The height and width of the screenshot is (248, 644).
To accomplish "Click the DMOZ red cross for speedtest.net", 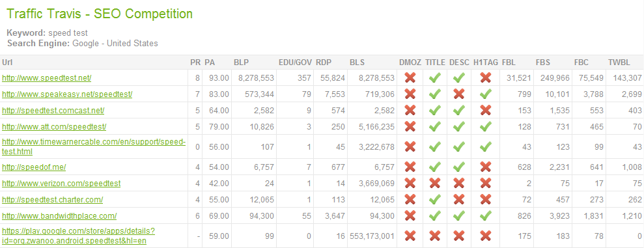I will pos(410,77).
